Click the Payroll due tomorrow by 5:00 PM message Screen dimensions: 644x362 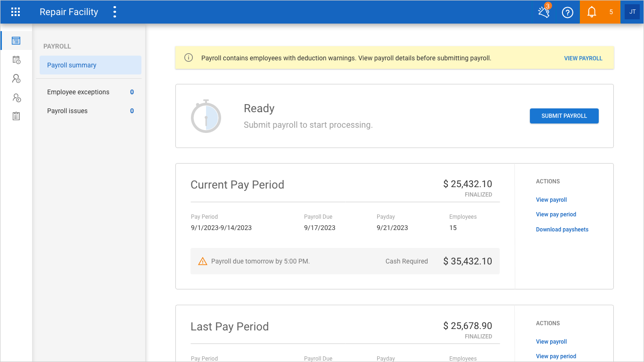[260, 261]
